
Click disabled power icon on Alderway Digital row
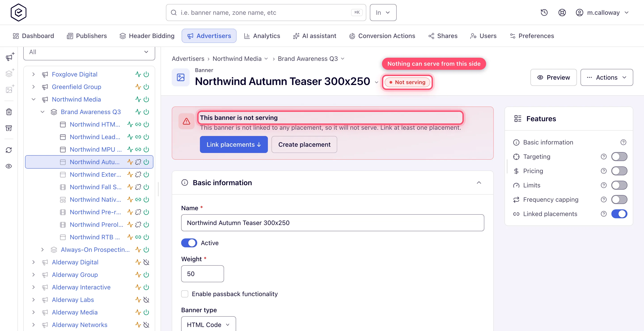[146, 262]
